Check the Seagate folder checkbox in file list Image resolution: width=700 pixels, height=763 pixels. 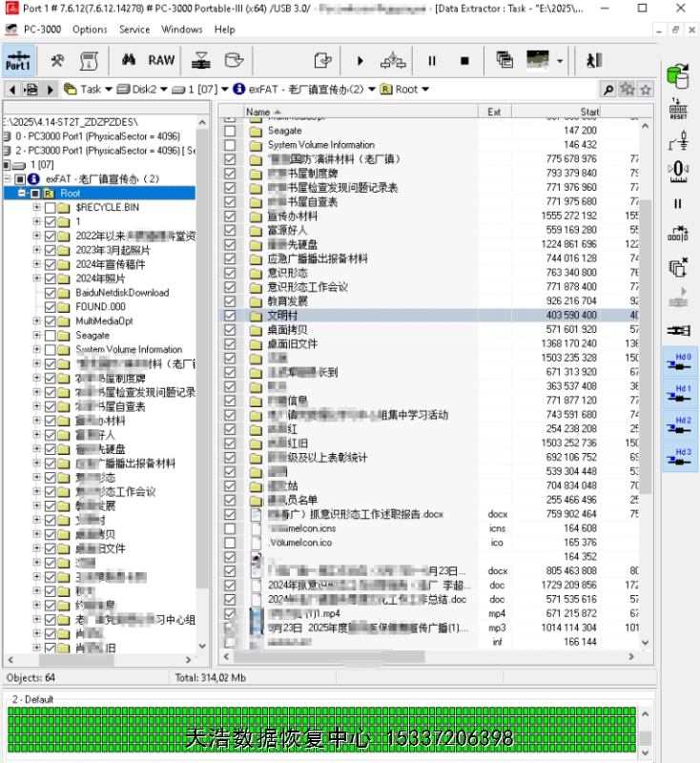230,131
